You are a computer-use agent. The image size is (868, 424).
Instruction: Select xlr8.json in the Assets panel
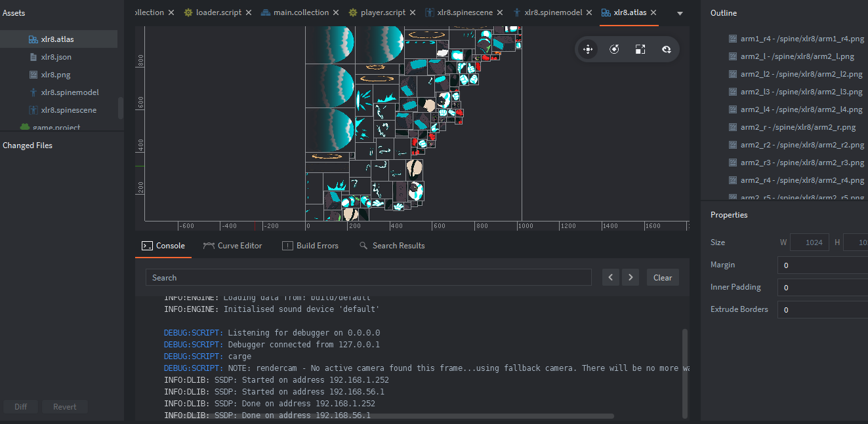click(x=56, y=57)
